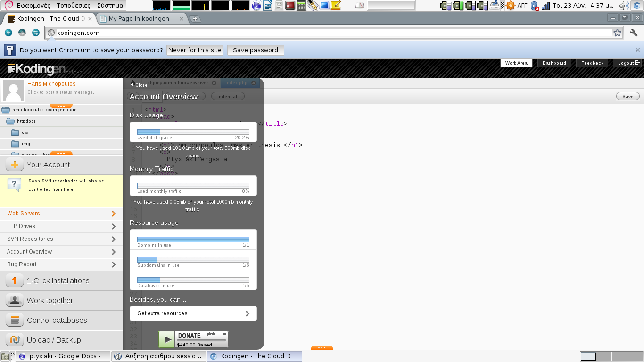Open Εφαρμογές menu
This screenshot has width=644, height=362.
(x=33, y=6)
